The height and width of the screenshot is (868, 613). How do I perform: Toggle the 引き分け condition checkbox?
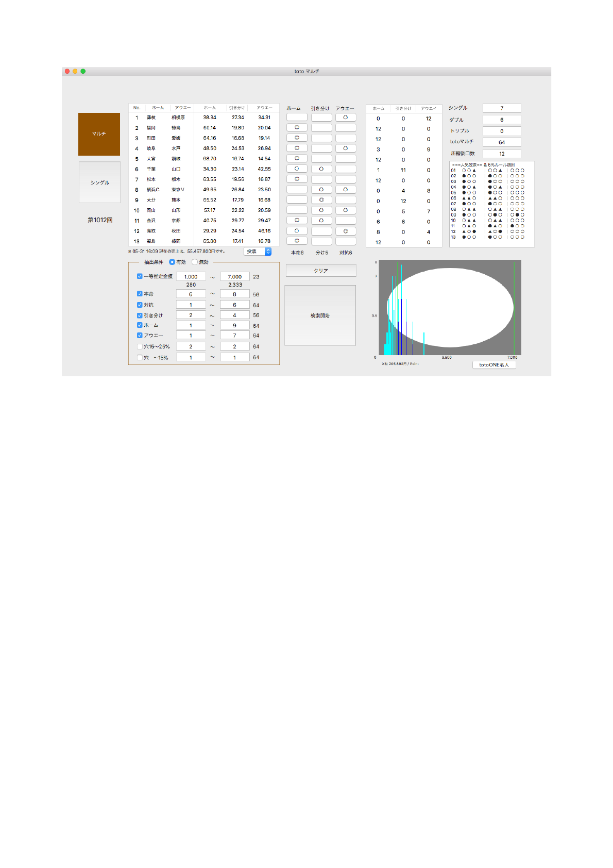coord(140,315)
